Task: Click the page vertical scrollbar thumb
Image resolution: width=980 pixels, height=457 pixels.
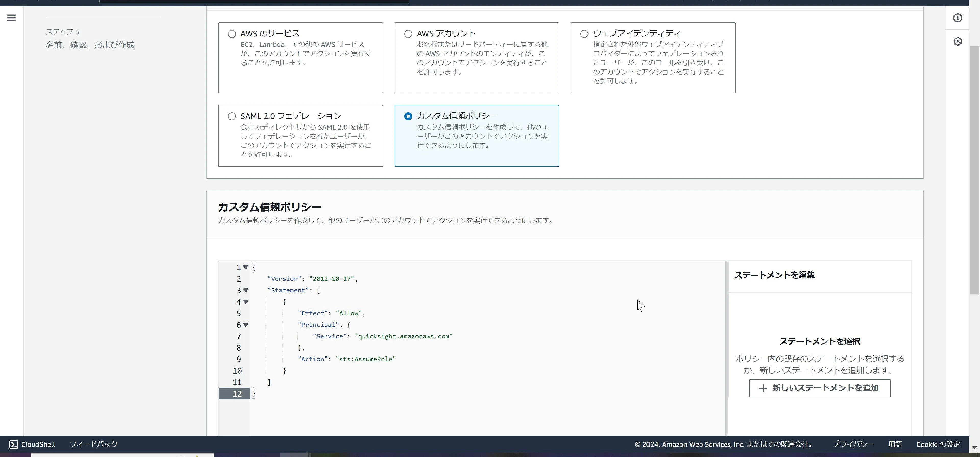Action: (x=974, y=170)
